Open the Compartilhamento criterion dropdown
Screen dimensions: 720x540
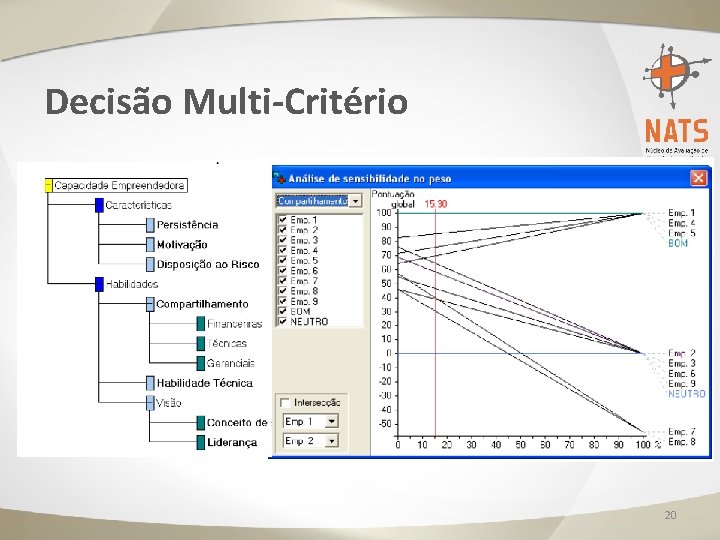point(355,201)
